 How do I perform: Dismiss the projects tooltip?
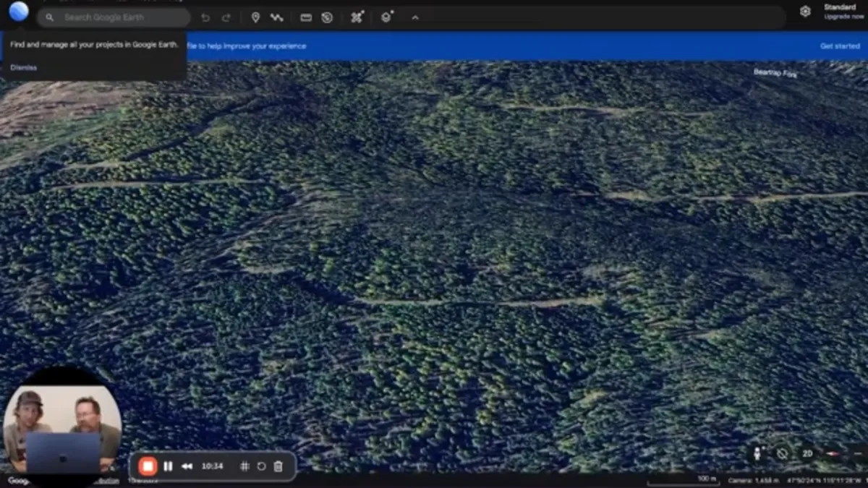(x=24, y=67)
